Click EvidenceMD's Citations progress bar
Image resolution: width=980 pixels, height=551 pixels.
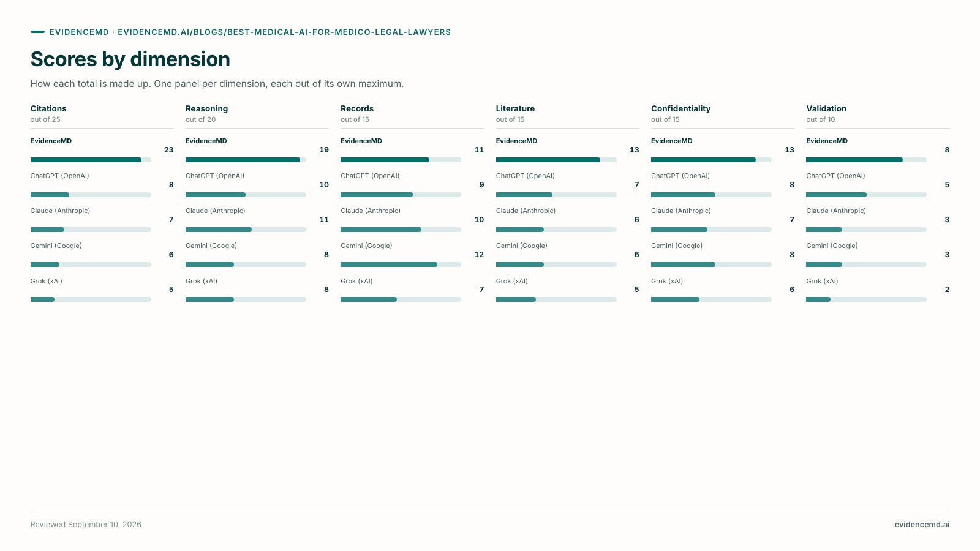click(91, 160)
